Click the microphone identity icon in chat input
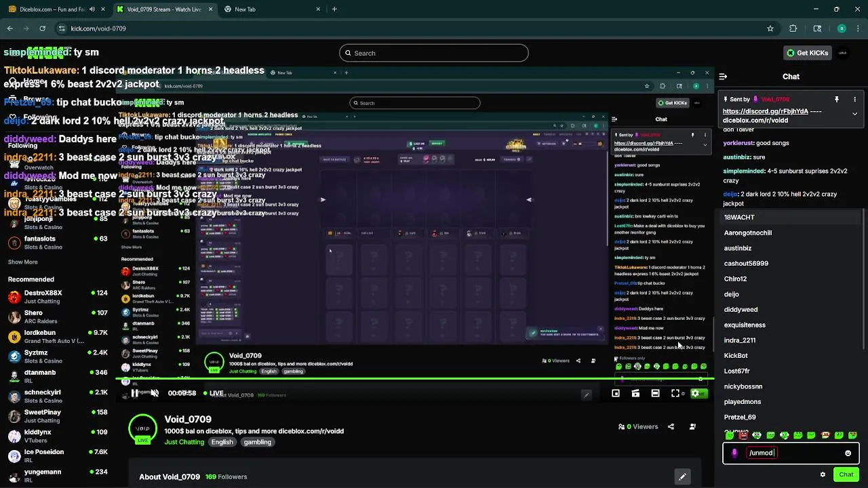This screenshot has height=488, width=868. (x=734, y=453)
